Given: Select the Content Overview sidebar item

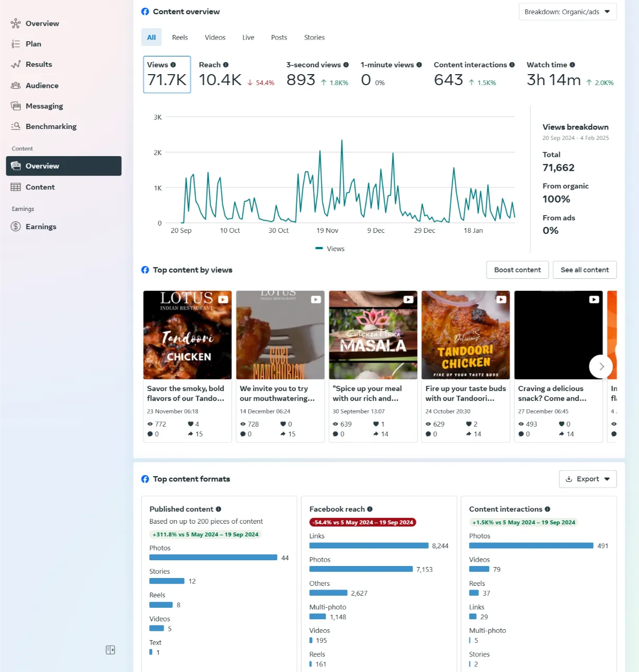Looking at the screenshot, I should pos(64,166).
